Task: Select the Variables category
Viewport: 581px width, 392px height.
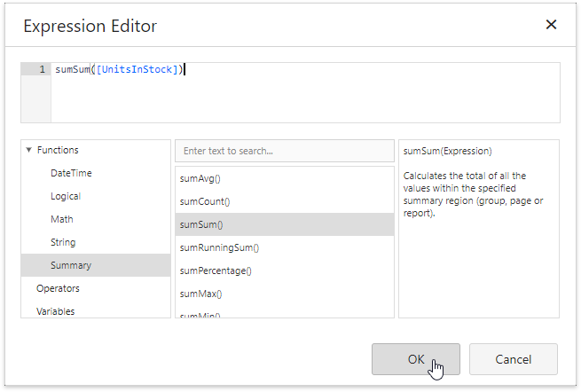Action: (55, 310)
